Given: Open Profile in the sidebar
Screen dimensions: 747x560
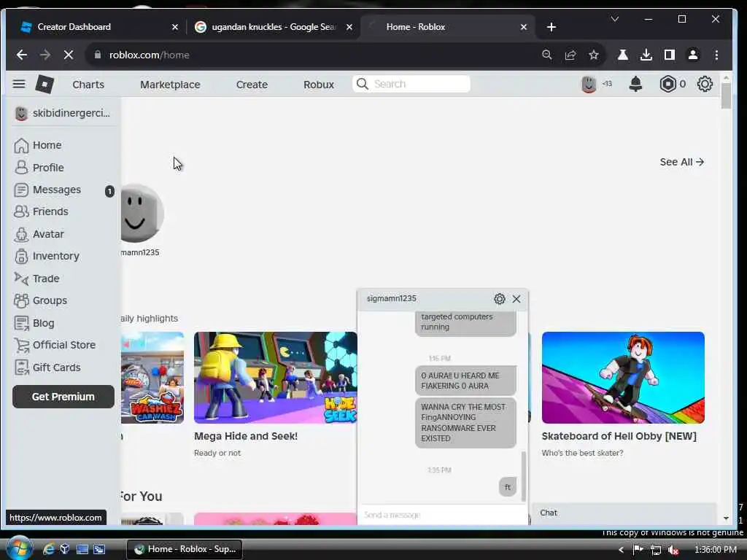Looking at the screenshot, I should (39, 168).
